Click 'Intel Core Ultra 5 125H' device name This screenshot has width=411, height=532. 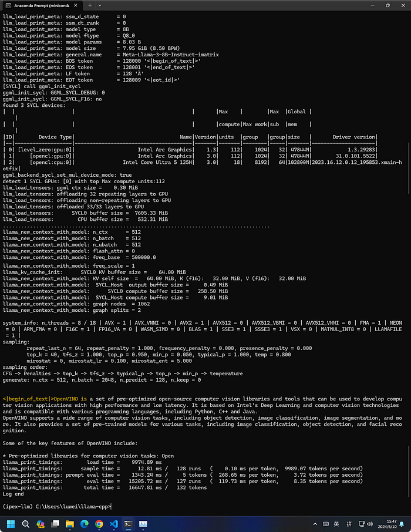point(158,162)
